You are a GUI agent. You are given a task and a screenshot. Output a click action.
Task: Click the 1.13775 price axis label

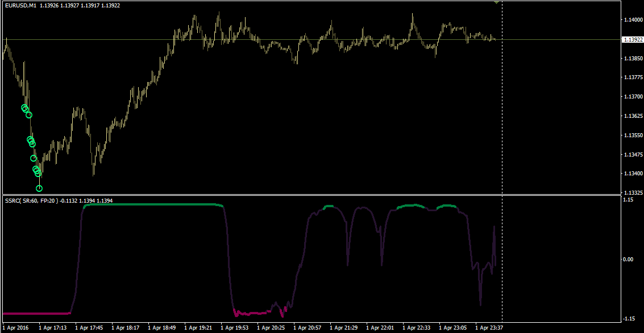tap(633, 77)
